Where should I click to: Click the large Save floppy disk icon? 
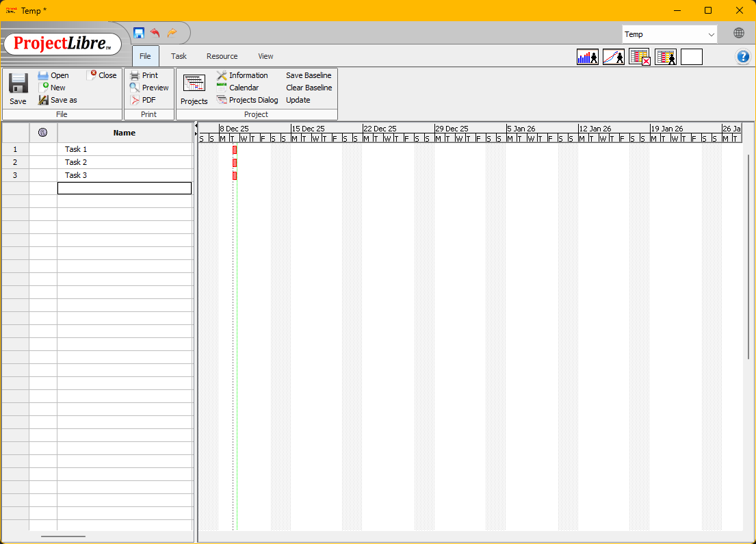[x=18, y=83]
